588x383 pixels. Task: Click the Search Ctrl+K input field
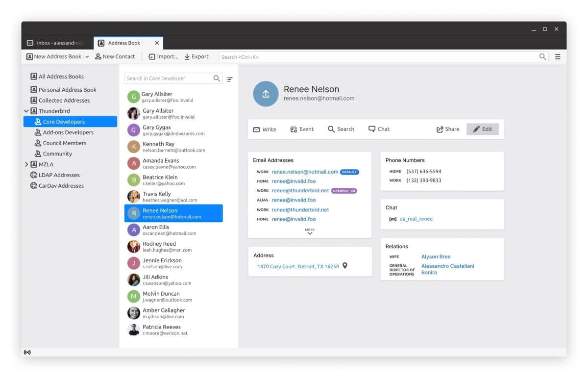coord(378,57)
